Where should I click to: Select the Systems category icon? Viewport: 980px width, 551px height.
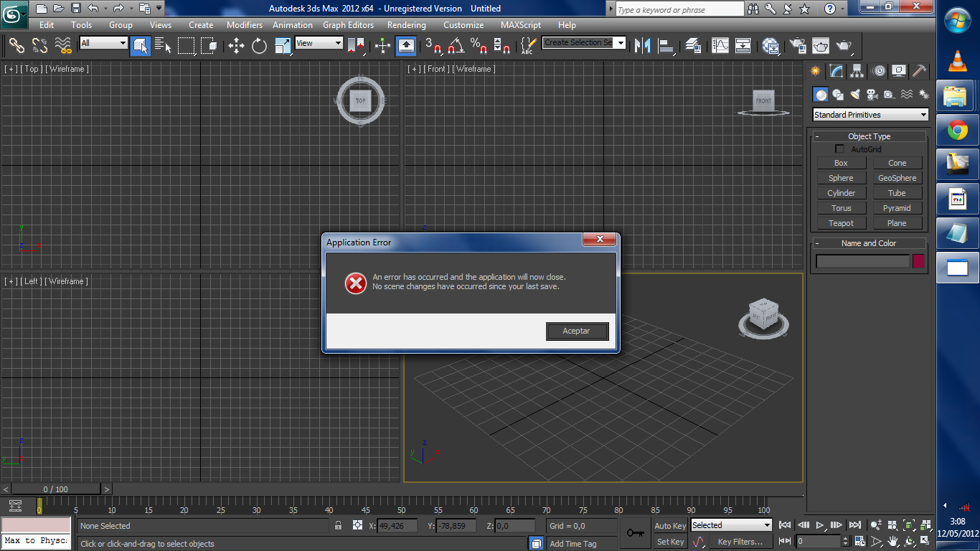click(x=923, y=95)
